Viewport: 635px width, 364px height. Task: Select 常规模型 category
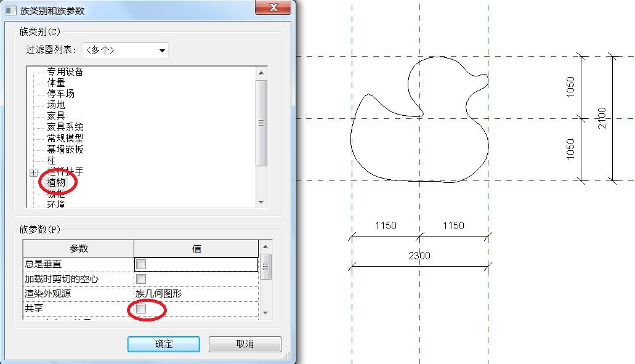pos(65,138)
